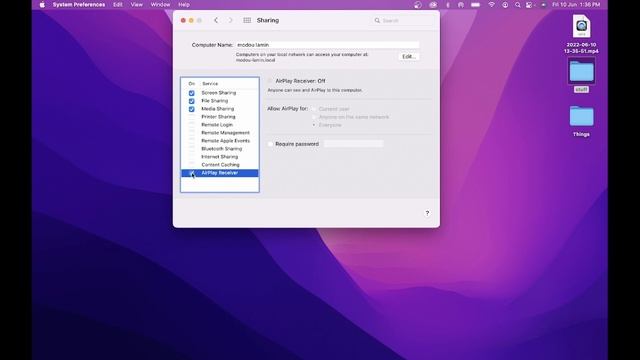Viewport: 640px width, 360px height.
Task: Select Content Caching service row
Action: click(220, 165)
